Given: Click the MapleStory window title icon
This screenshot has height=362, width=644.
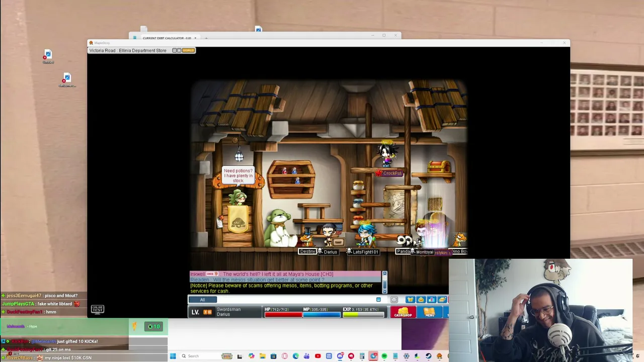Looking at the screenshot, I should [91, 43].
